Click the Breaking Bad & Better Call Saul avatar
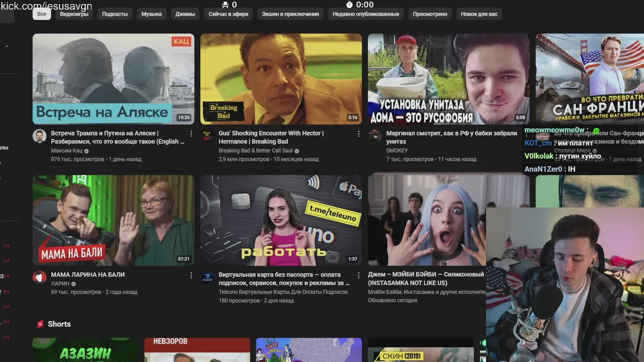The height and width of the screenshot is (362, 644). point(207,136)
